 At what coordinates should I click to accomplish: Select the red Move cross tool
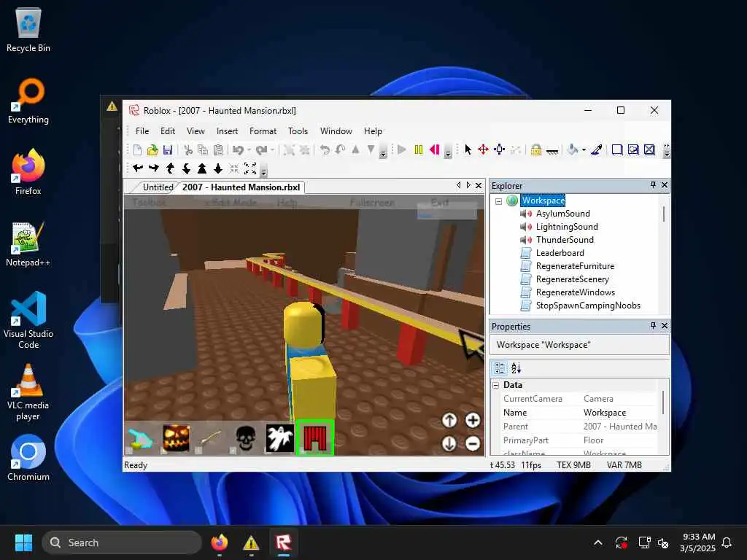[x=483, y=150]
